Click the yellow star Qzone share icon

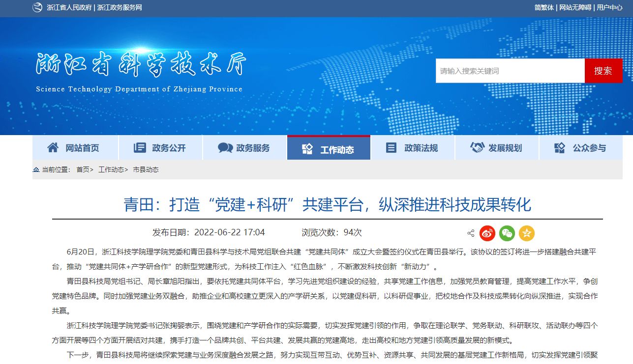(x=526, y=233)
